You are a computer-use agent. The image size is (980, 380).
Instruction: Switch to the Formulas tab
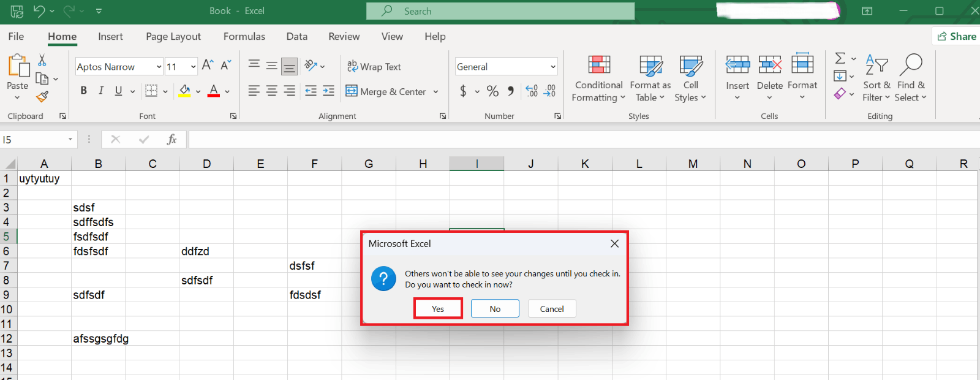click(244, 36)
